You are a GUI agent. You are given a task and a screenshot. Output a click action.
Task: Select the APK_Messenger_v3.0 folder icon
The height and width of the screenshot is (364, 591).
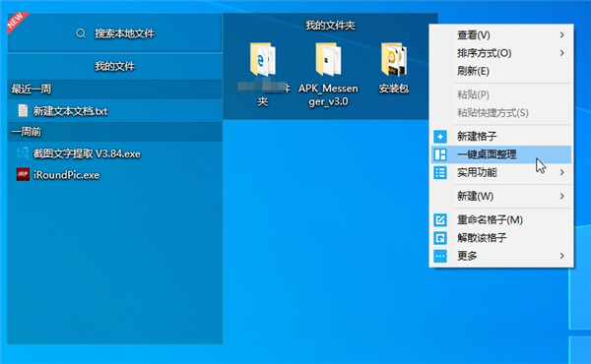tap(328, 59)
